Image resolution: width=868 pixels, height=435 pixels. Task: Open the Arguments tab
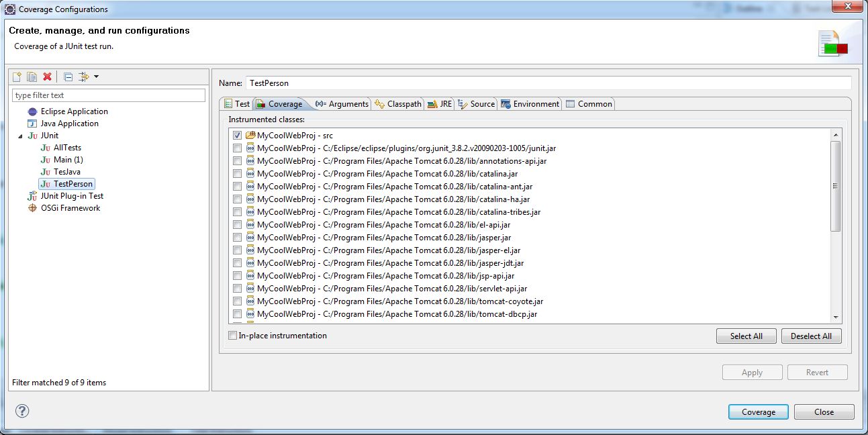[342, 104]
